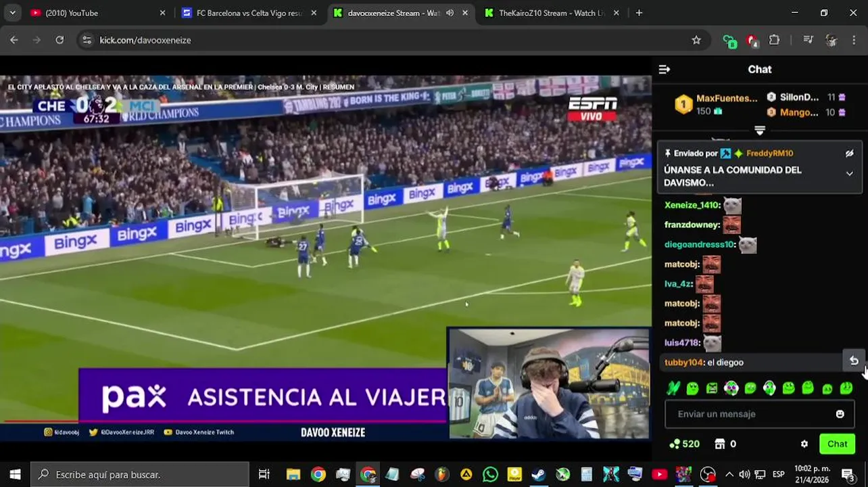Open Chrome profile avatar
Screen dimensions: 868x487
click(831, 40)
